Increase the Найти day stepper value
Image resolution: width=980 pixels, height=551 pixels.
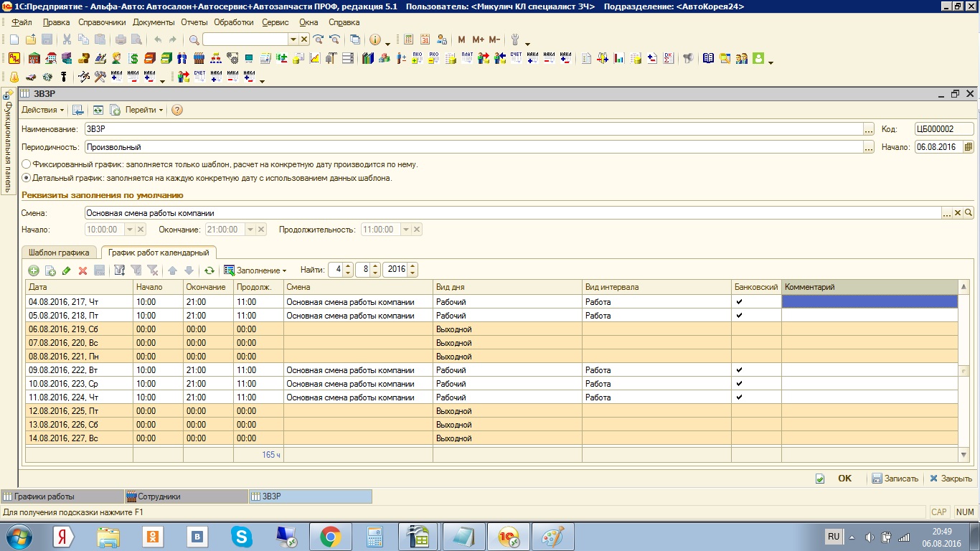click(x=348, y=267)
